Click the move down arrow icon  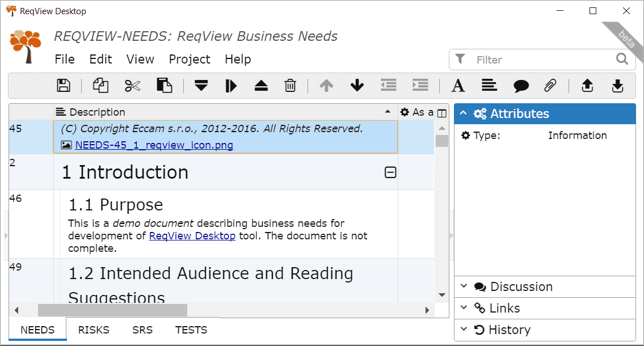[x=357, y=86]
